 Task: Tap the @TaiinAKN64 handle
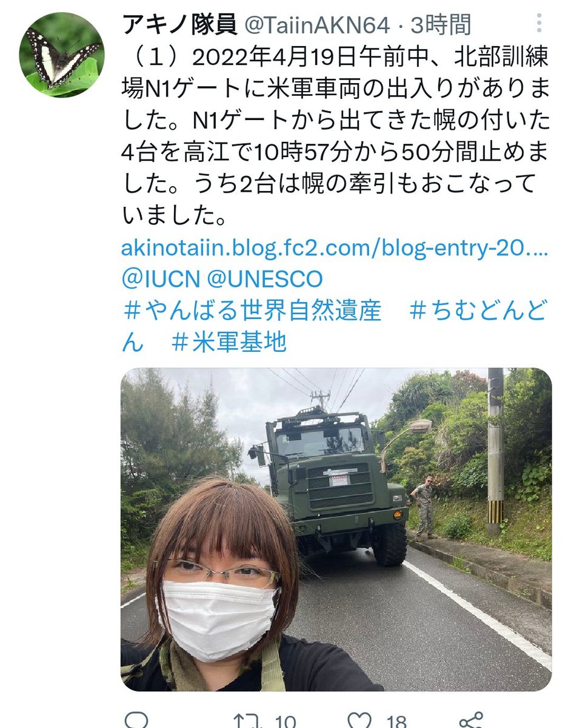[316, 25]
